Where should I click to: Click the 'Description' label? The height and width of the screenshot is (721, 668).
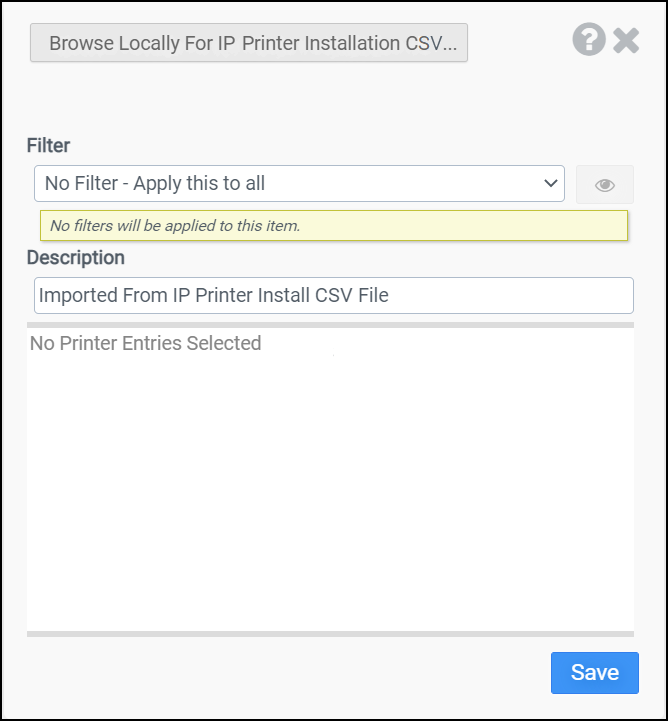pyautogui.click(x=76, y=257)
